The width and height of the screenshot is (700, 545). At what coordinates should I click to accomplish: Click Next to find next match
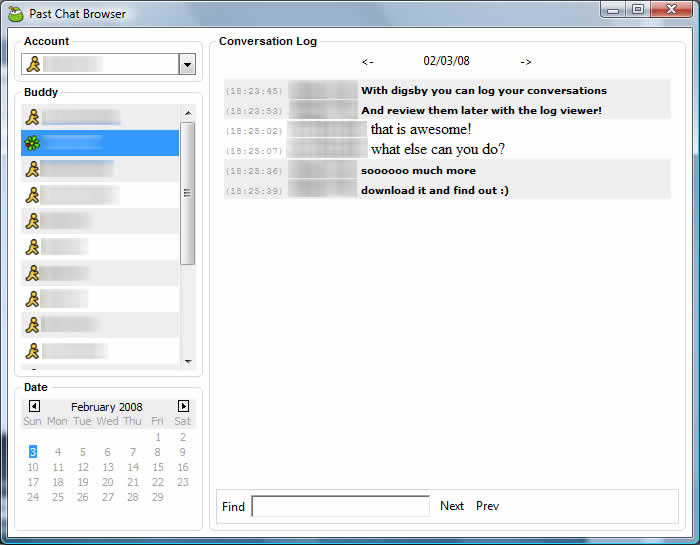(x=452, y=506)
